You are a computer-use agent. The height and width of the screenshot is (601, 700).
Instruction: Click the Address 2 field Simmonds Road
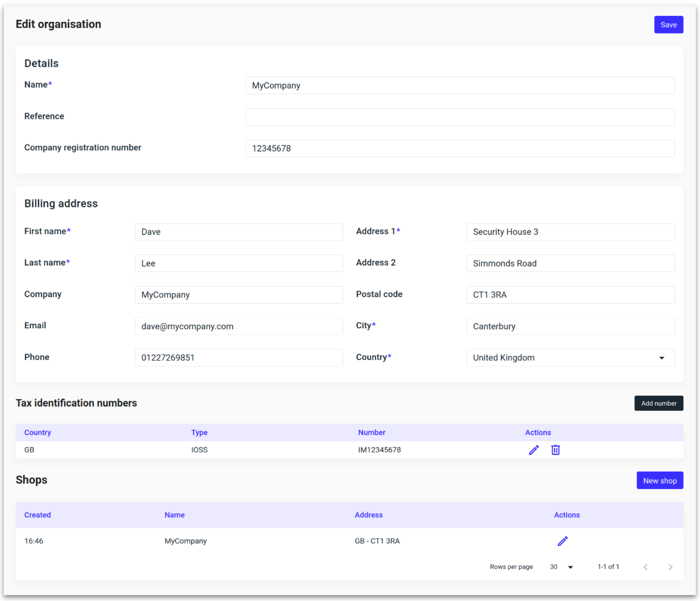(x=570, y=263)
